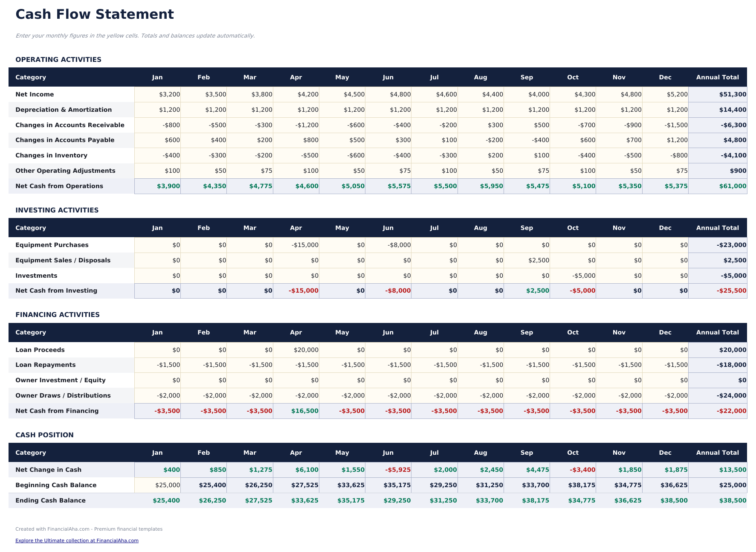Open the Explore the Ultimate collection link
The width and height of the screenshot is (756, 552).
coord(76,540)
